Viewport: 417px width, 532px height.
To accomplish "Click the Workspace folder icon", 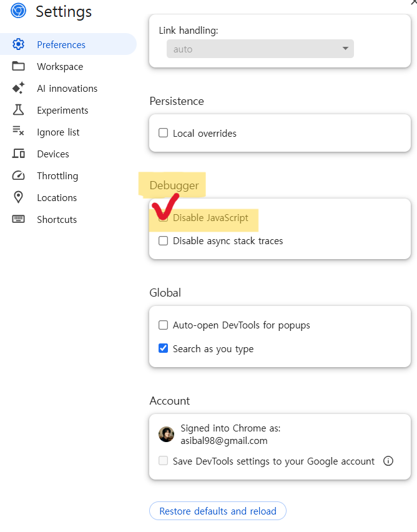I will pyautogui.click(x=18, y=66).
